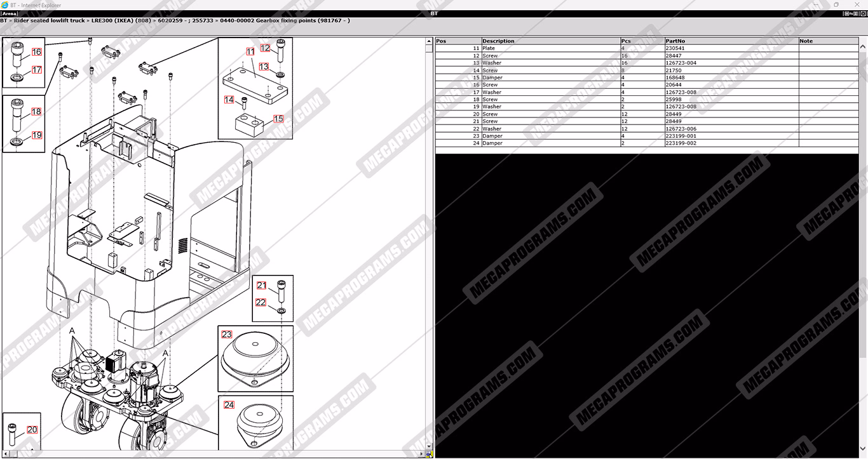Screen dimensions: 868x459
Task: Click callout 24 on the small damper drawing
Action: click(229, 404)
